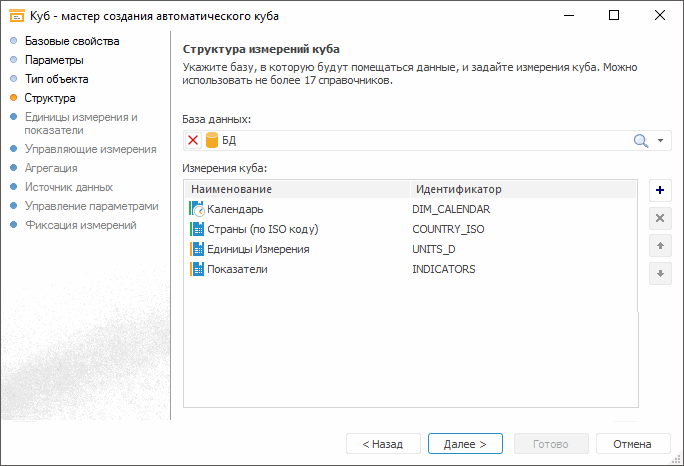
Task: Sort by Наименование column header
Action: [x=297, y=189]
